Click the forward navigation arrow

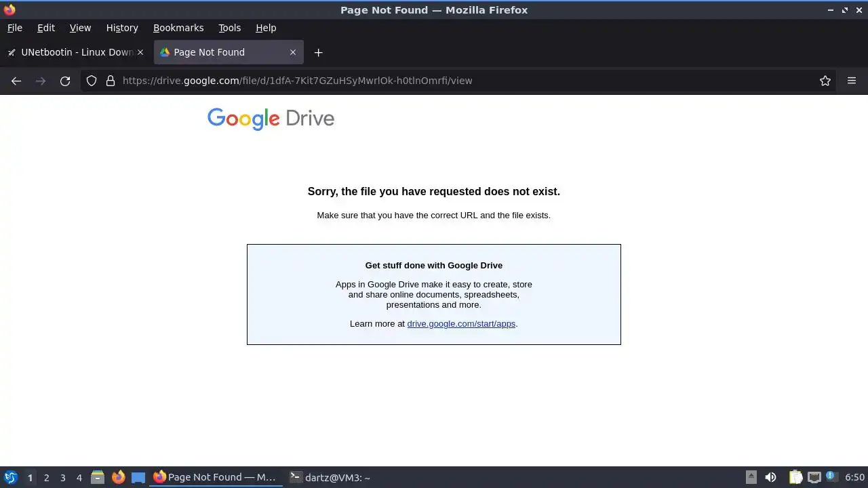click(41, 81)
